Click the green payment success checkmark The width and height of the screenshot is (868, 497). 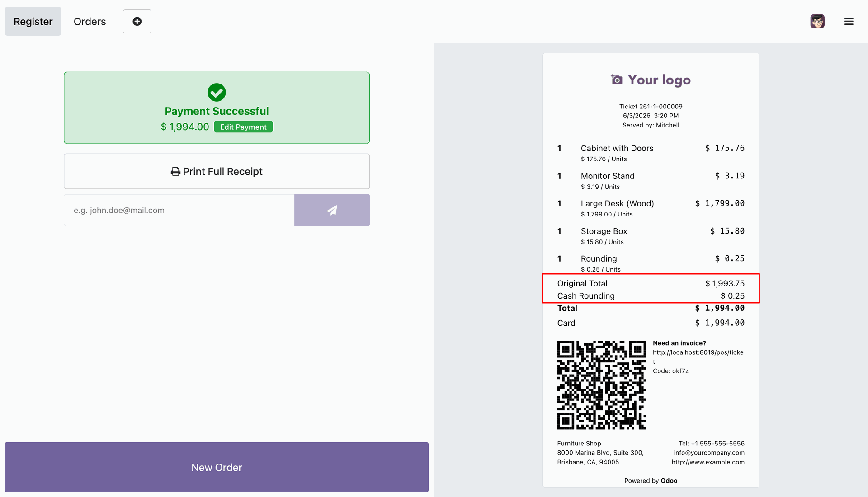217,92
